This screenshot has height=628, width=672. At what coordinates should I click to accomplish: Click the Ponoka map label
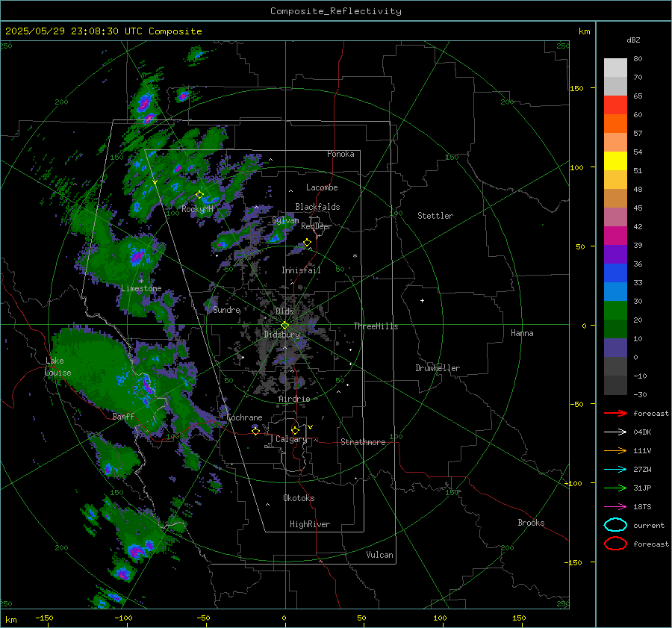pyautogui.click(x=340, y=154)
